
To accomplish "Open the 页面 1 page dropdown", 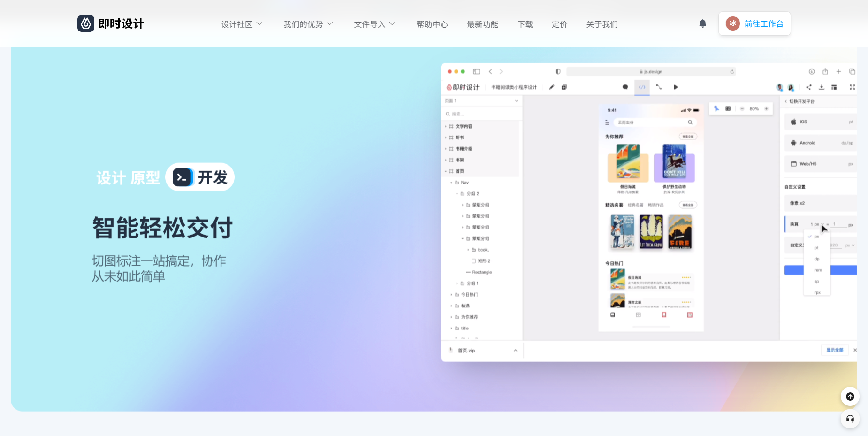I will (x=481, y=101).
